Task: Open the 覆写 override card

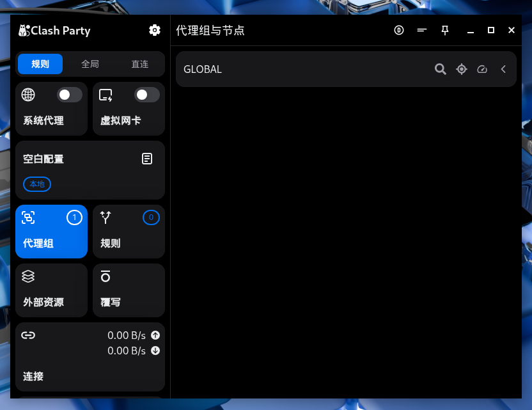Action: coord(129,290)
